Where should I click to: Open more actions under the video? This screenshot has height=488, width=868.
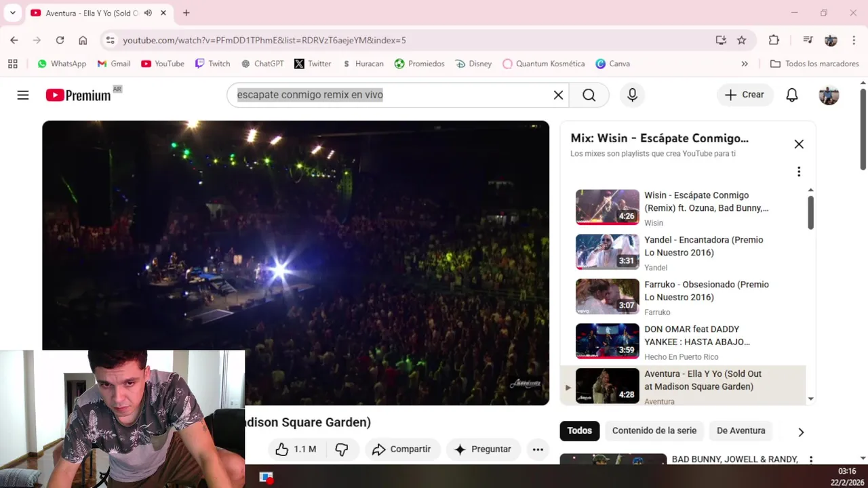pyautogui.click(x=538, y=449)
